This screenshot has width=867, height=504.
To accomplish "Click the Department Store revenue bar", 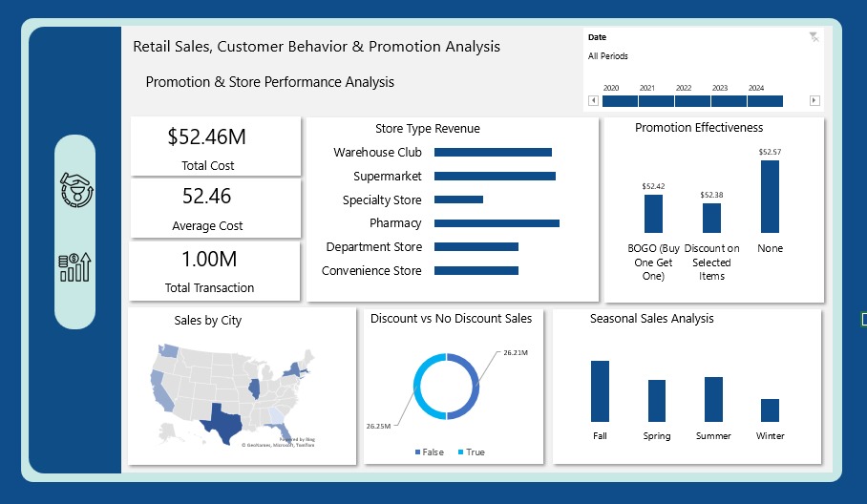I will click(476, 247).
